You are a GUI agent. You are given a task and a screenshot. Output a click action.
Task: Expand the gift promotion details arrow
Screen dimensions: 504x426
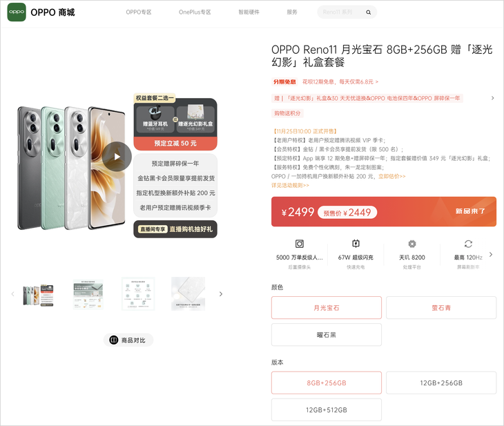coord(493,98)
